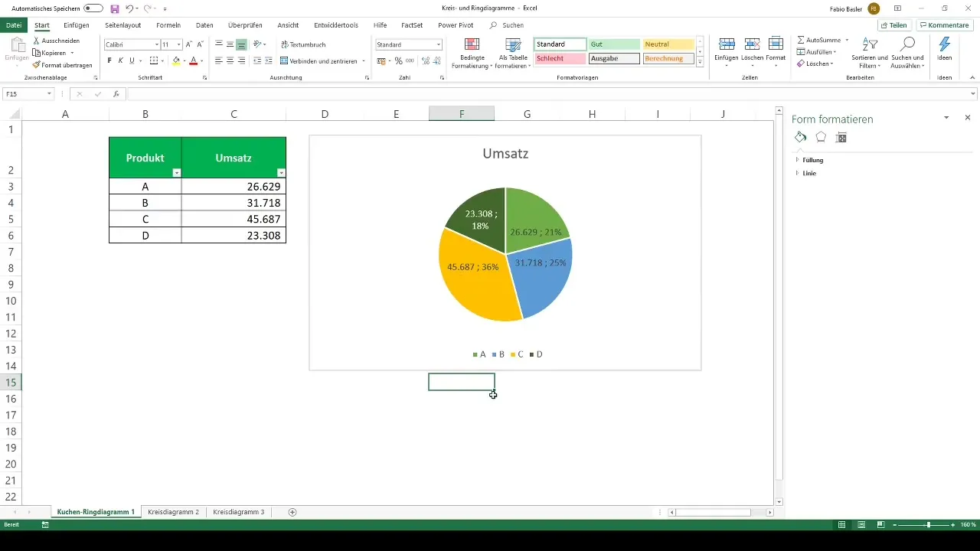
Task: Click the borders icon in Schriftart
Action: click(154, 60)
